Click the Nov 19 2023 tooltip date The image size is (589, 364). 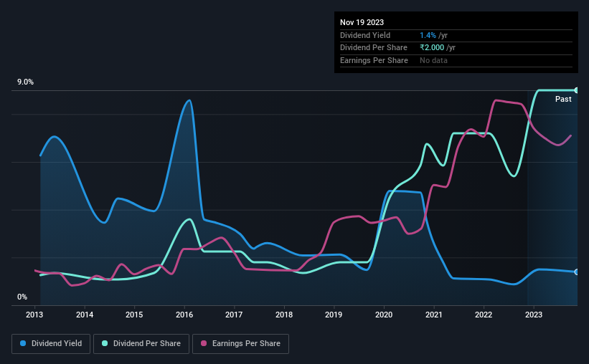tap(362, 22)
